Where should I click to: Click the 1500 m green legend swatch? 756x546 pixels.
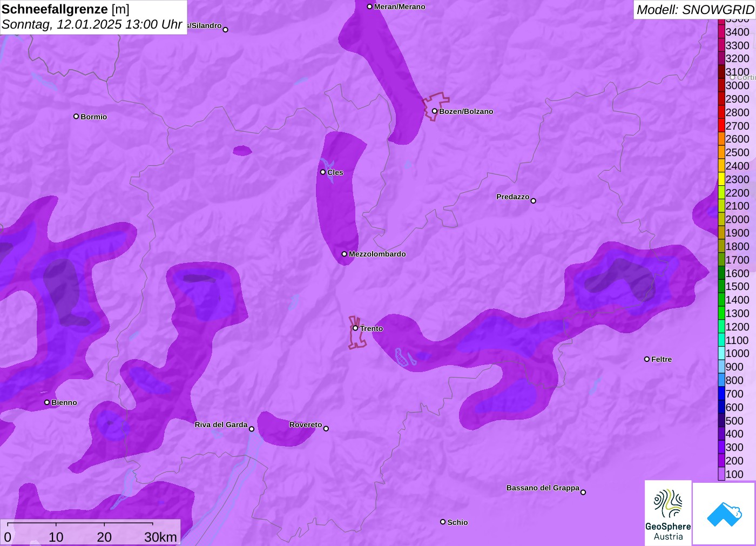point(721,286)
